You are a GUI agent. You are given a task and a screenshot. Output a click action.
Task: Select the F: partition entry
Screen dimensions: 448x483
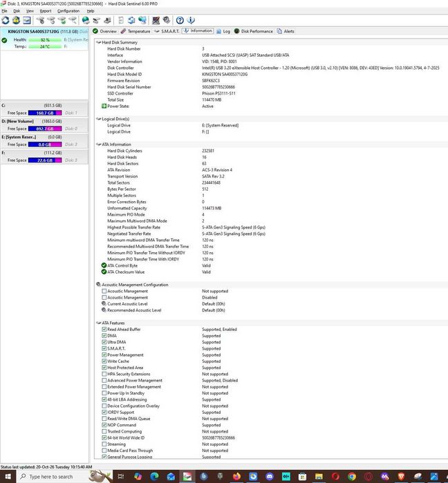(45, 156)
